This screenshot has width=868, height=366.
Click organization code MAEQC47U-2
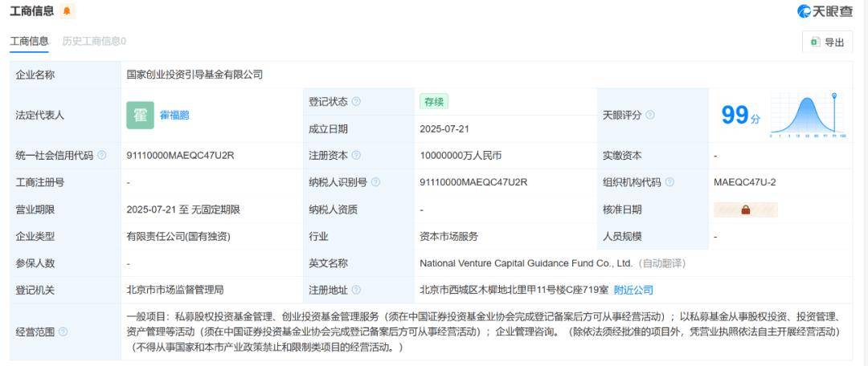(744, 182)
